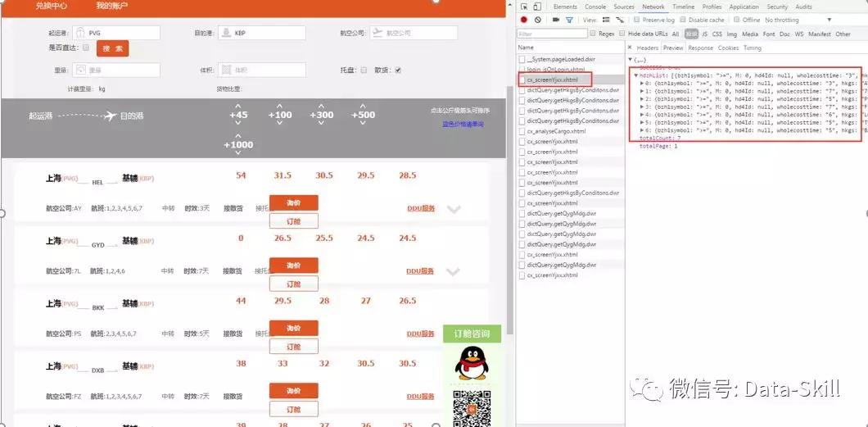Open the 我的账户 my account menu
The image size is (868, 427).
[x=112, y=6]
